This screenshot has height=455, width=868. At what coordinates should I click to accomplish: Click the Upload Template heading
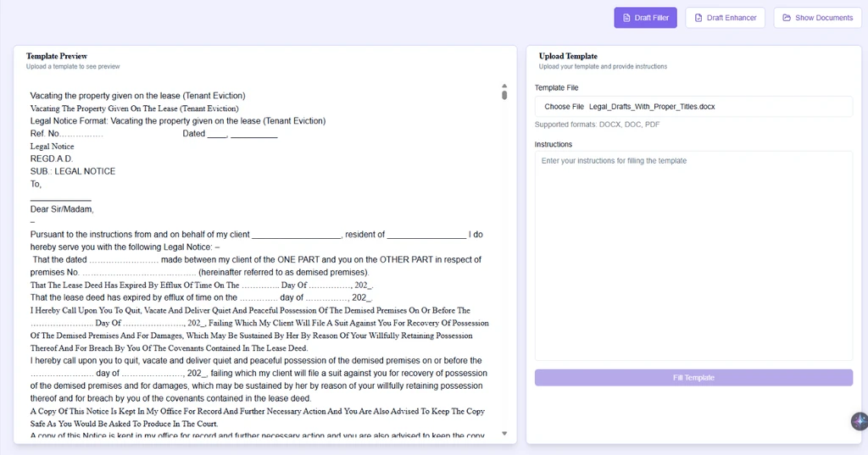[568, 56]
